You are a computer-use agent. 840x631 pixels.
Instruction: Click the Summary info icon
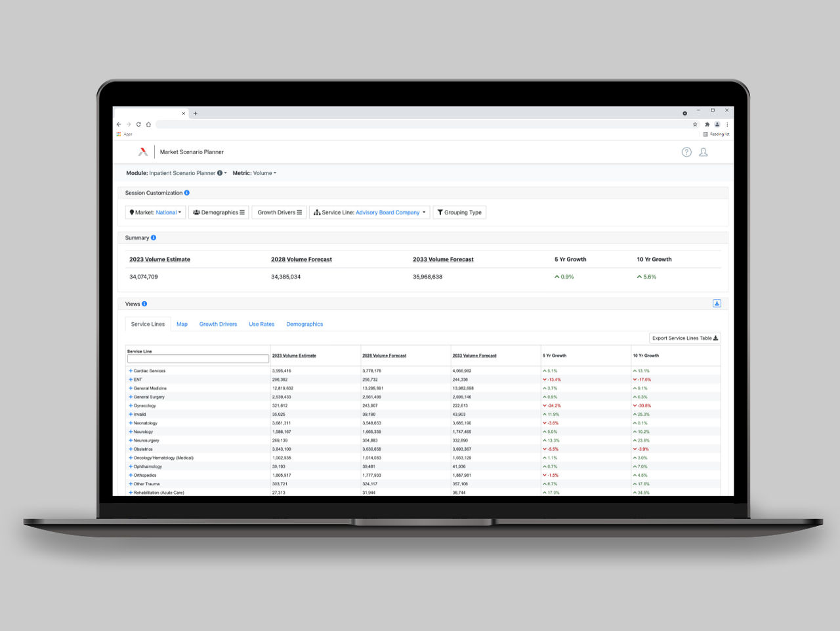[154, 238]
